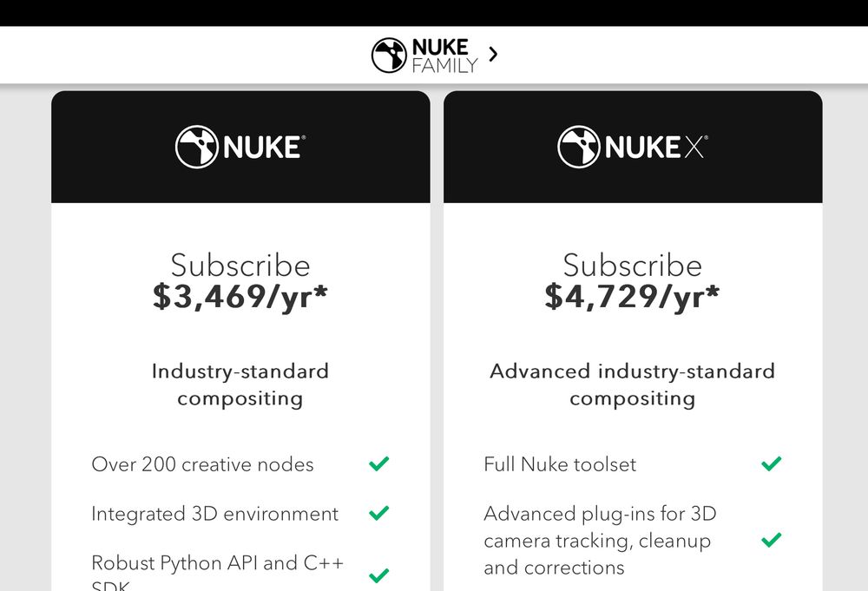
Task: Select the NukeX Subscribe $4,729/yr price
Action: tap(632, 282)
